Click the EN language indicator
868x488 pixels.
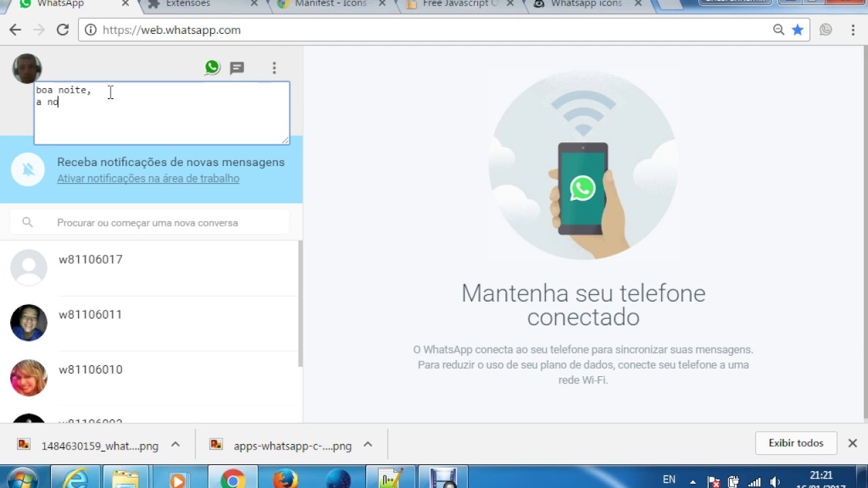(669, 479)
